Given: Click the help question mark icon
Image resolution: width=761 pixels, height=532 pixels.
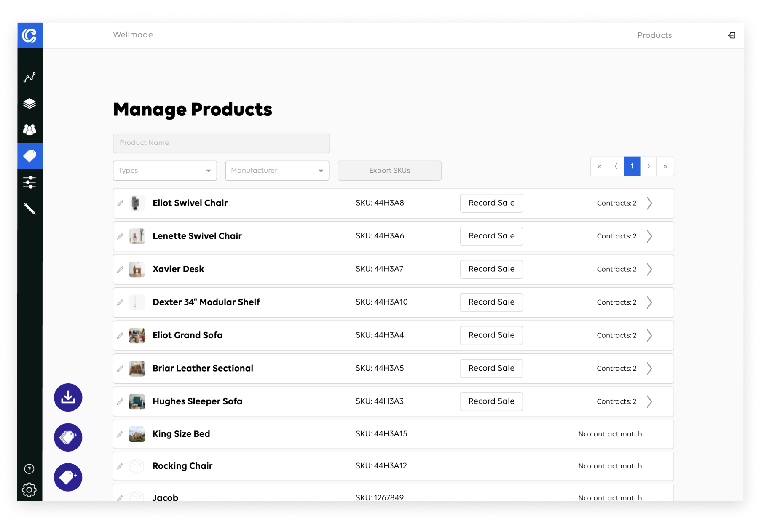Looking at the screenshot, I should click(29, 469).
